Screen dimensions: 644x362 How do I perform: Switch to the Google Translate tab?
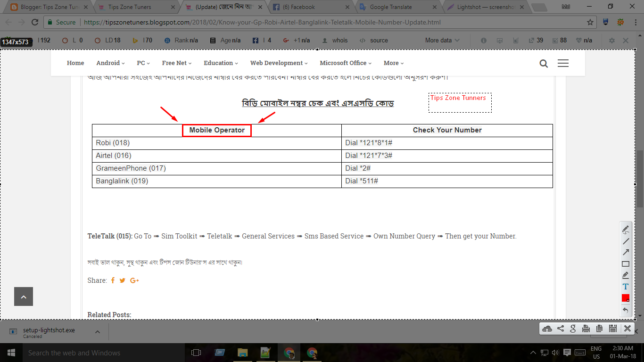[x=398, y=7]
